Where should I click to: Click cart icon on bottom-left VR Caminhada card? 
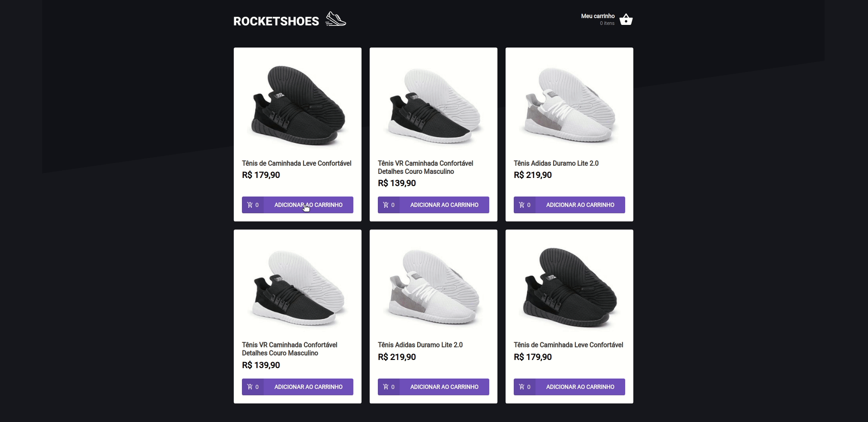253,387
